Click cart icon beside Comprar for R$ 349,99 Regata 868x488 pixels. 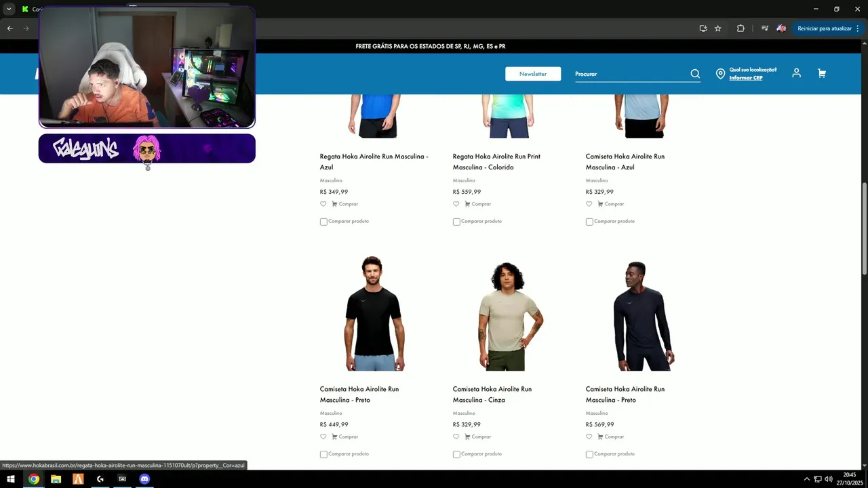[334, 204]
